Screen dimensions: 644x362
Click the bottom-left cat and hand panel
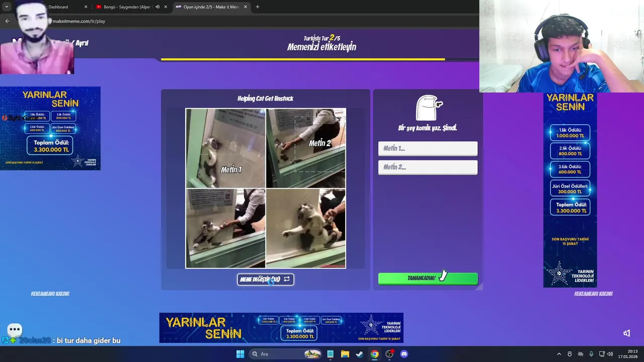tap(225, 228)
